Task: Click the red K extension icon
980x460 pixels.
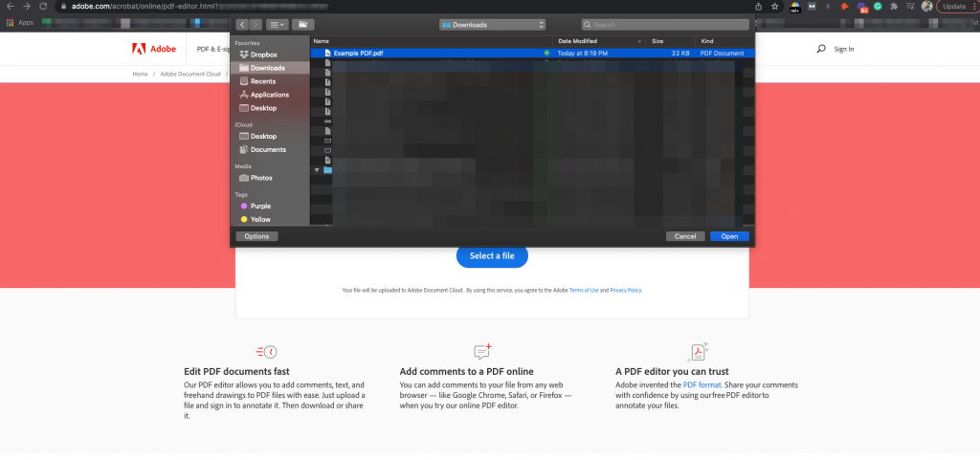Action: pos(828,7)
